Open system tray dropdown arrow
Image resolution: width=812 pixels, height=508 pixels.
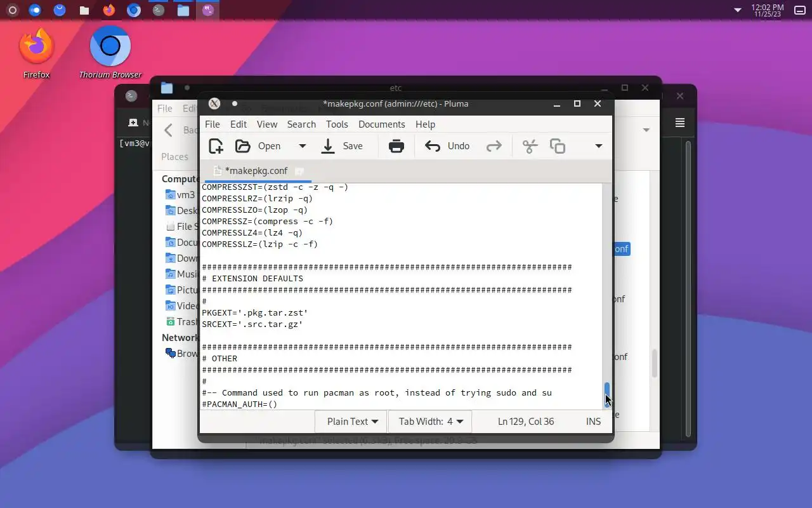[737, 10]
